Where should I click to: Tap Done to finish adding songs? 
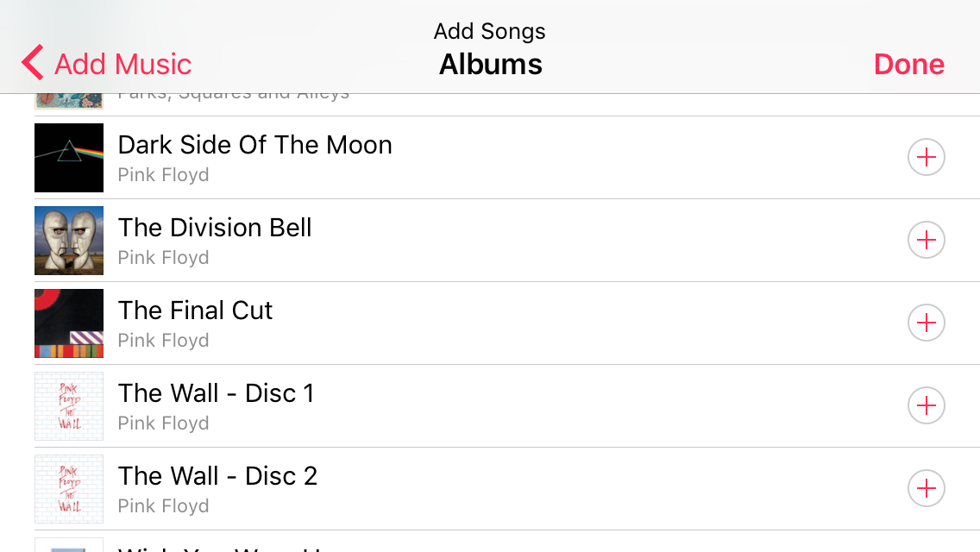coord(908,64)
